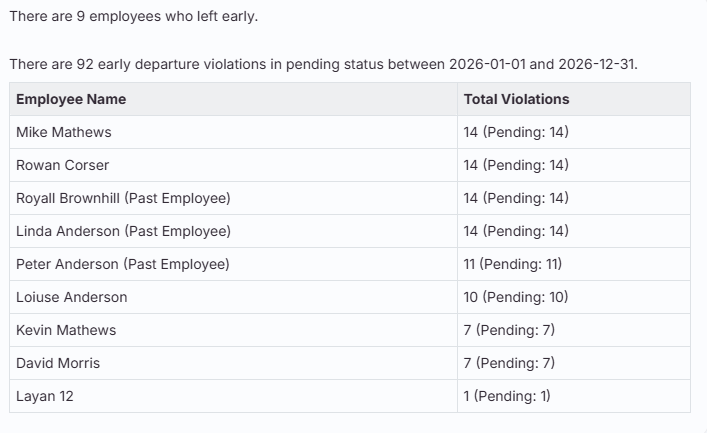The width and height of the screenshot is (707, 433).
Task: Click the Total Violations column header
Action: pyautogui.click(x=574, y=99)
